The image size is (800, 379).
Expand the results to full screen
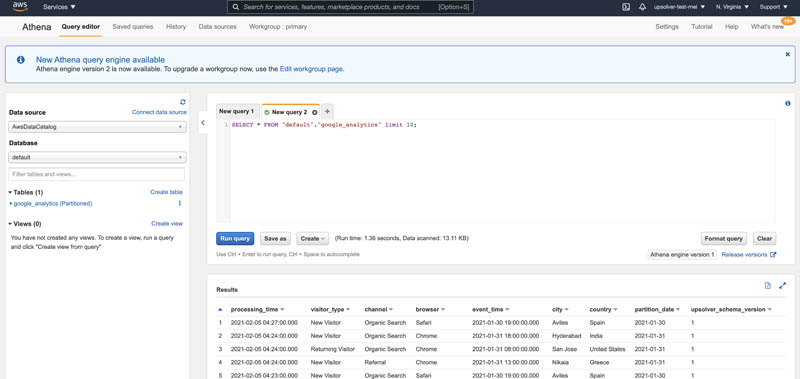[783, 286]
